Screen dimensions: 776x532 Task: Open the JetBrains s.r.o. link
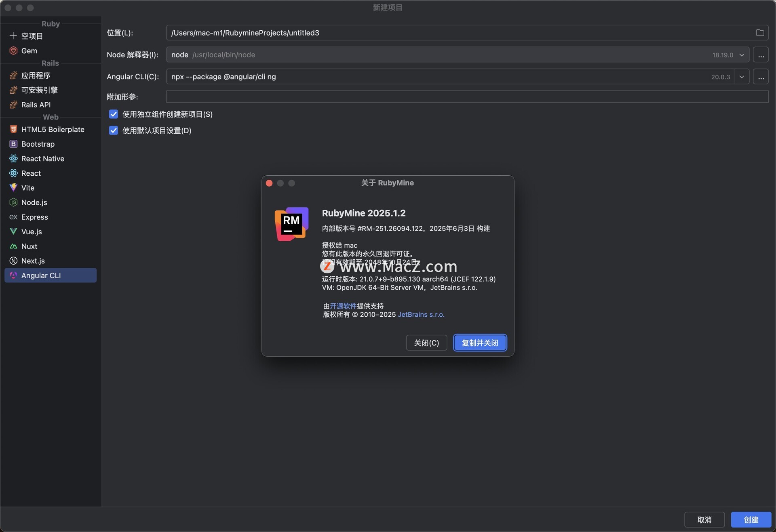point(421,314)
